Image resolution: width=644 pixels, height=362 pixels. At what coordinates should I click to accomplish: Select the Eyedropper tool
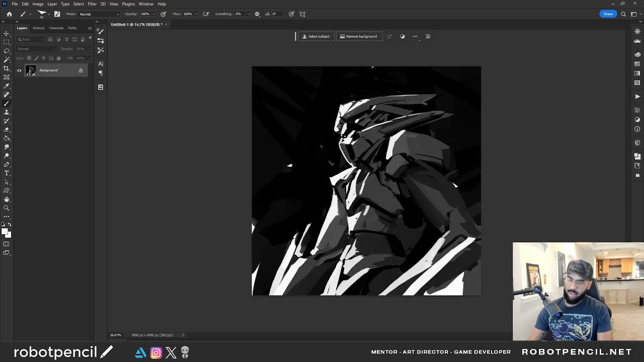click(x=7, y=86)
